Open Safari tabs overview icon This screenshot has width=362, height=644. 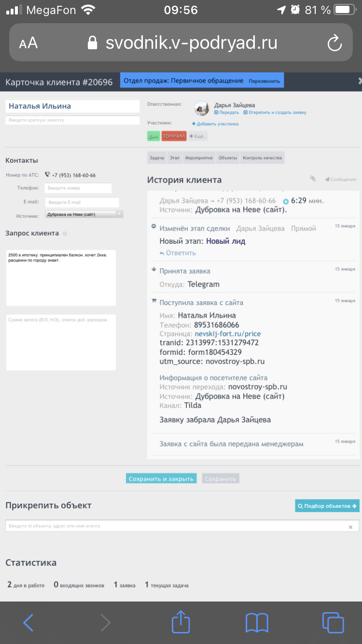(333, 622)
